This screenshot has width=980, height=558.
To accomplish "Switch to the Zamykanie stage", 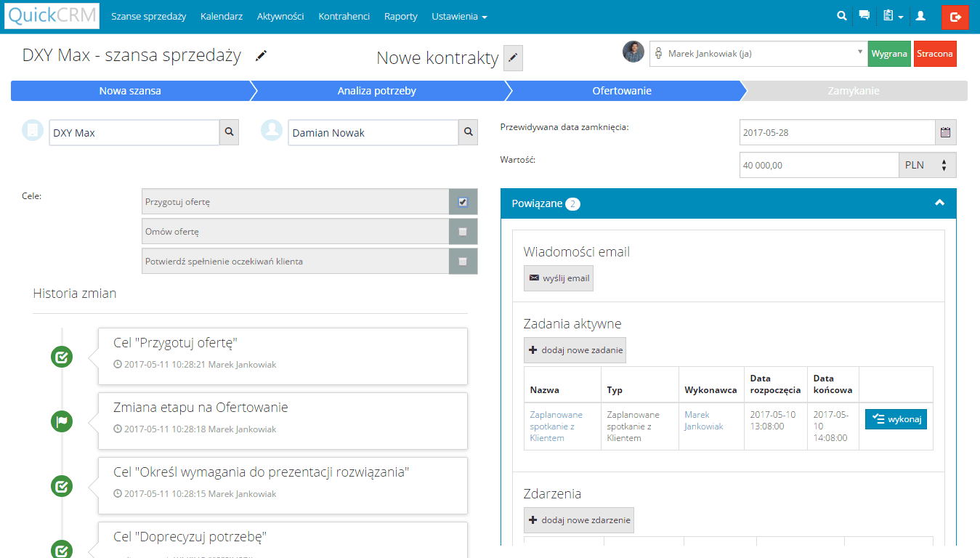I will pyautogui.click(x=853, y=91).
